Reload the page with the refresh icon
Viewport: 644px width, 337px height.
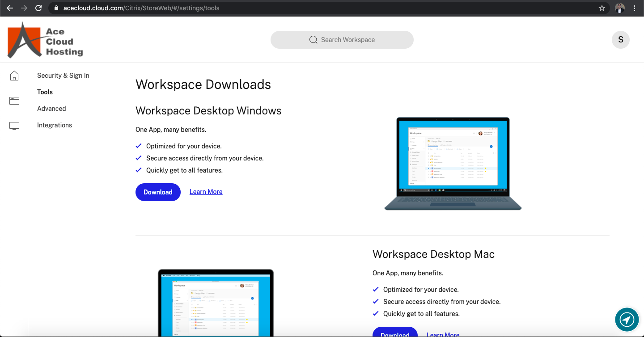coord(38,8)
